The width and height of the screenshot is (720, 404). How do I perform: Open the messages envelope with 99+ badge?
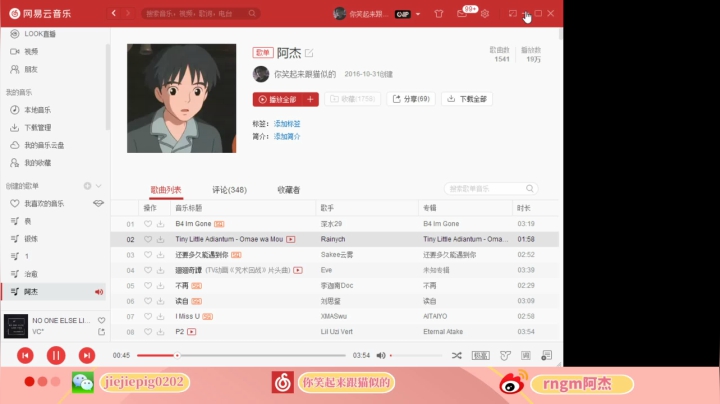462,14
